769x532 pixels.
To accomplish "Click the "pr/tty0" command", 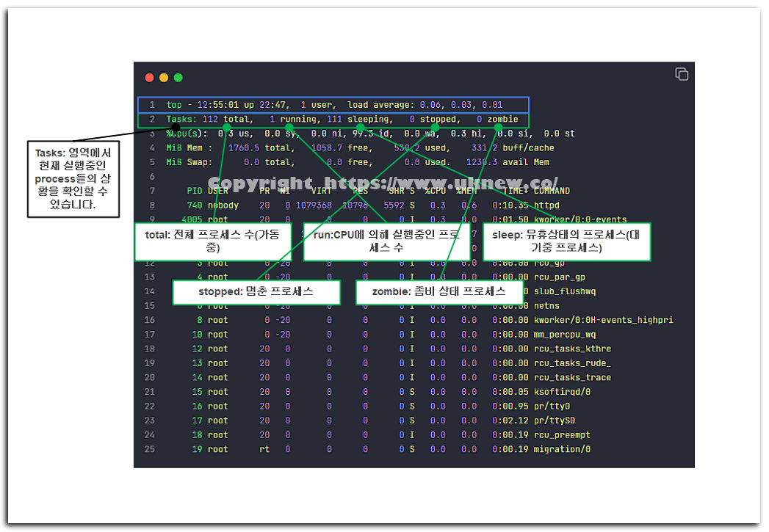I will point(552,406).
